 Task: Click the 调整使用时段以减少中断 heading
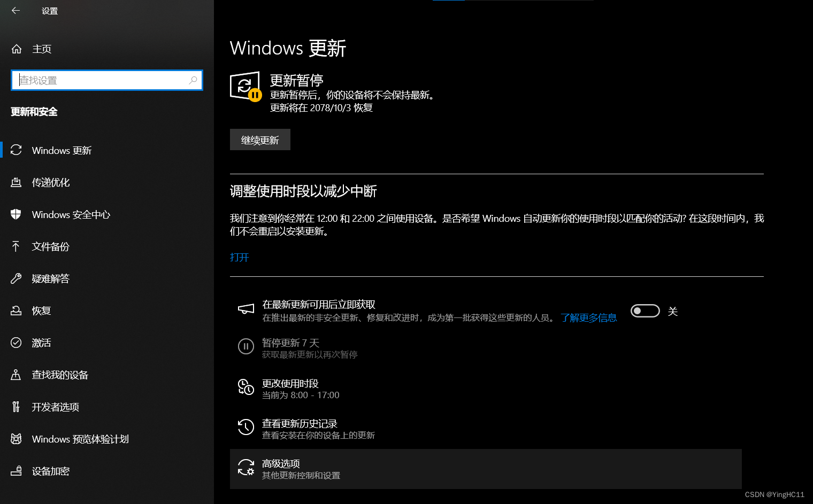click(x=303, y=191)
